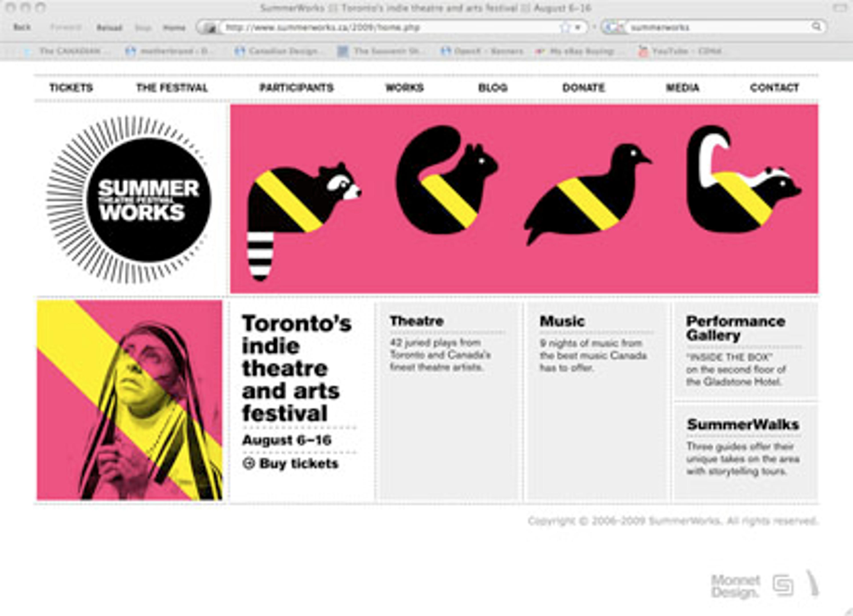Click the site favicon in address bar
Image resolution: width=853 pixels, height=616 pixels.
point(211,28)
